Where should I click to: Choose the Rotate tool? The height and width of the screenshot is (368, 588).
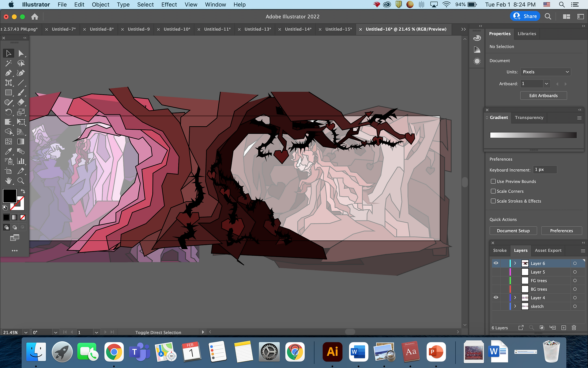pos(9,112)
